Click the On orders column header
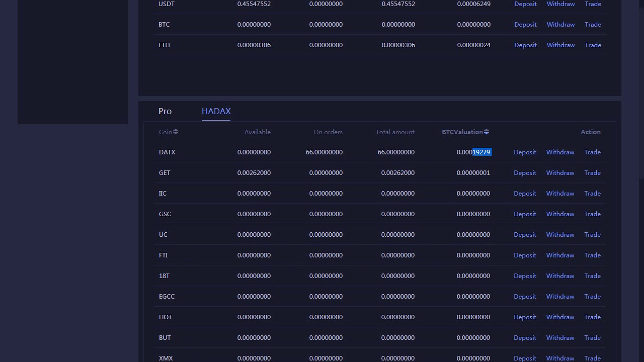Image resolution: width=644 pixels, height=362 pixels. (328, 132)
